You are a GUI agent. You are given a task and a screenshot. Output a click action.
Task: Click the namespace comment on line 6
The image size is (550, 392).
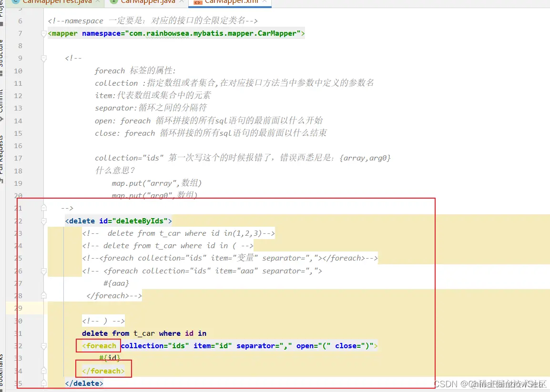pyautogui.click(x=153, y=20)
